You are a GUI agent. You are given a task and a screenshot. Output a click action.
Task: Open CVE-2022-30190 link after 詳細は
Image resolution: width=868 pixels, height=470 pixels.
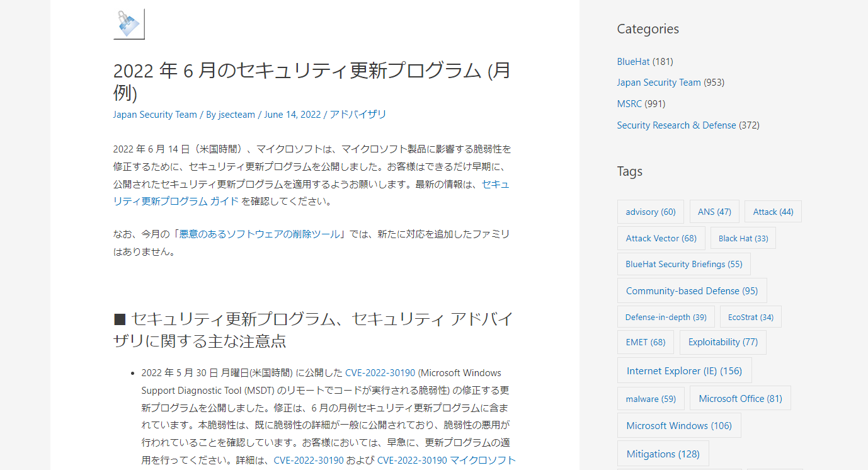[x=309, y=461]
